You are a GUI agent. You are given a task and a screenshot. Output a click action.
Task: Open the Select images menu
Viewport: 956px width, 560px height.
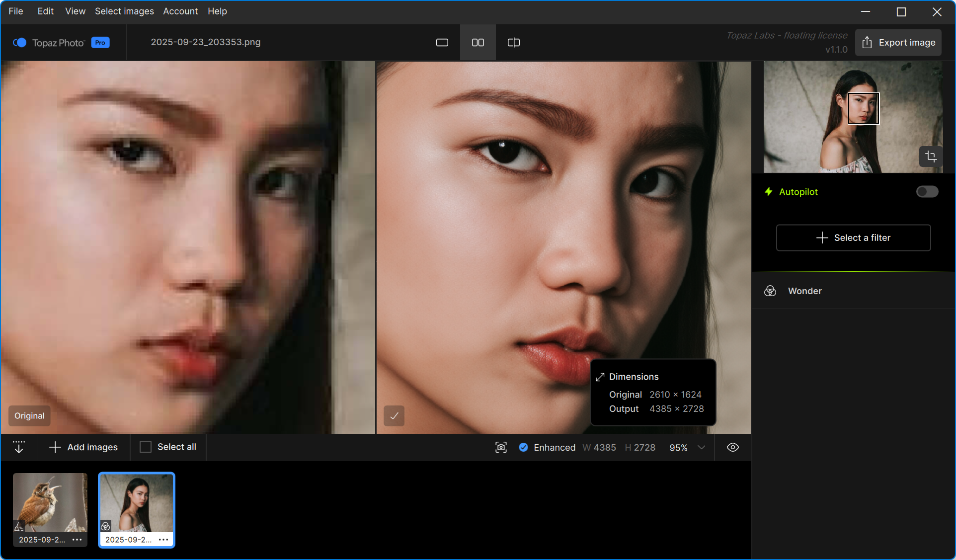(x=124, y=11)
